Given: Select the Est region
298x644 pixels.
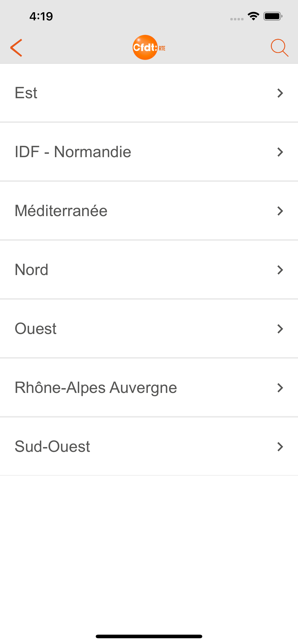Looking at the screenshot, I should (26, 93).
